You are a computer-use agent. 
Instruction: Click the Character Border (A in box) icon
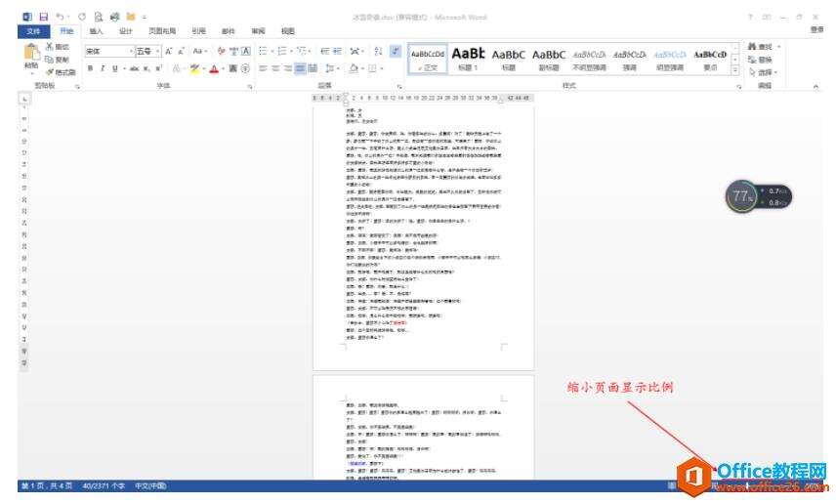(246, 51)
